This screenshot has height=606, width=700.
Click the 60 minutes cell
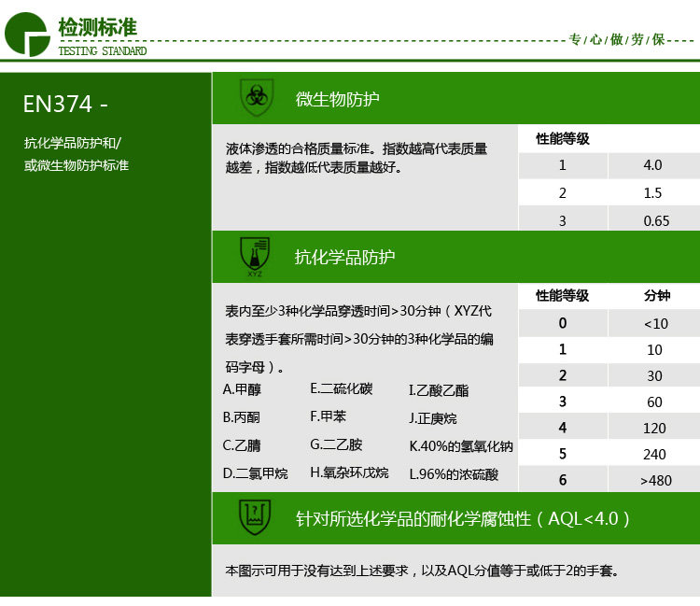654,402
